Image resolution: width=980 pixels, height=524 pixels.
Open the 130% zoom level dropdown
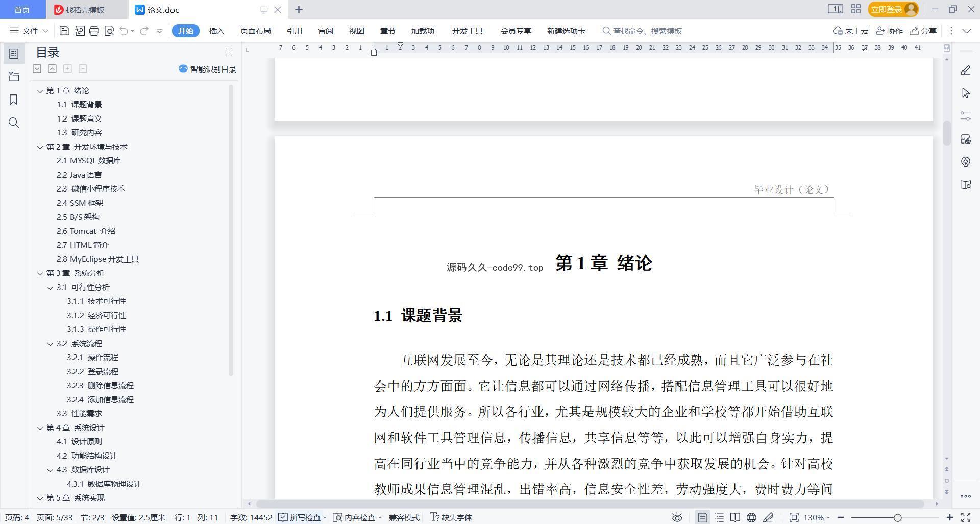pyautogui.click(x=817, y=517)
